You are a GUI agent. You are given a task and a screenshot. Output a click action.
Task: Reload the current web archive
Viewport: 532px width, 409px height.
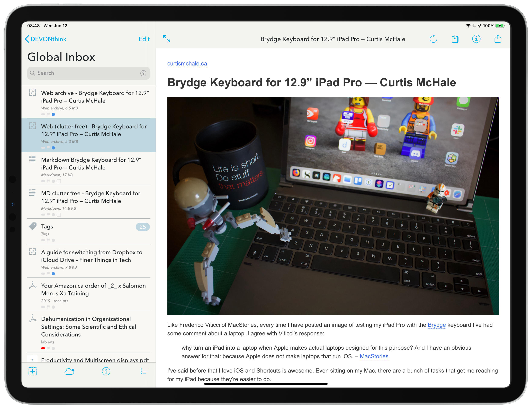pos(433,39)
